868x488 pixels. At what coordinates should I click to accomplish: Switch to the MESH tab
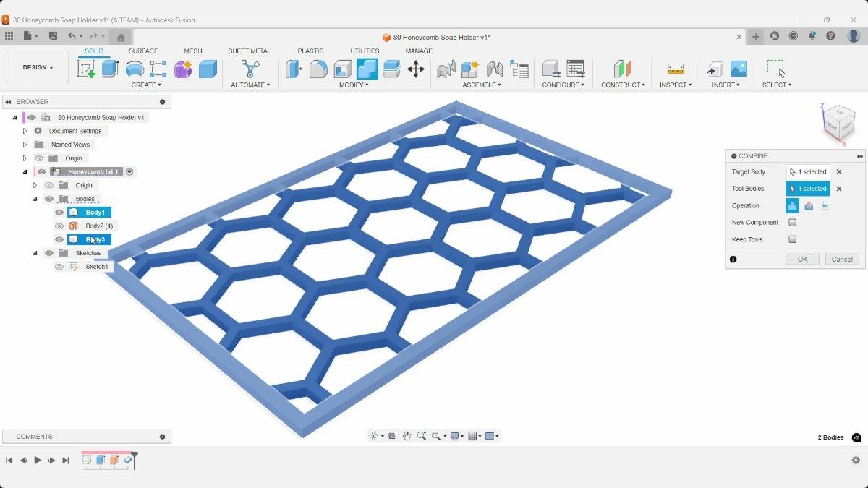[193, 51]
